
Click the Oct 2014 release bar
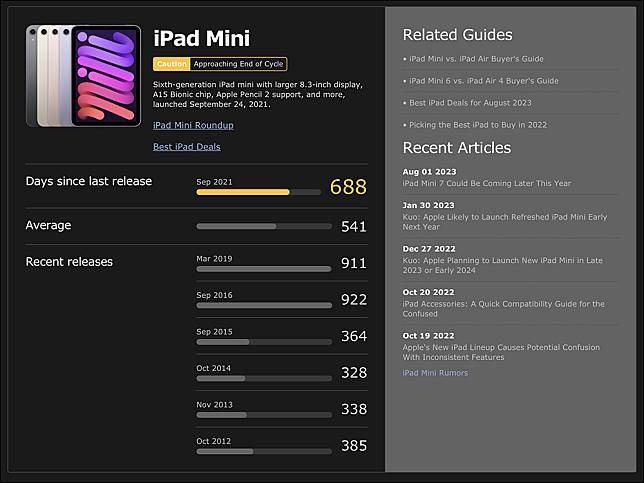[264, 379]
